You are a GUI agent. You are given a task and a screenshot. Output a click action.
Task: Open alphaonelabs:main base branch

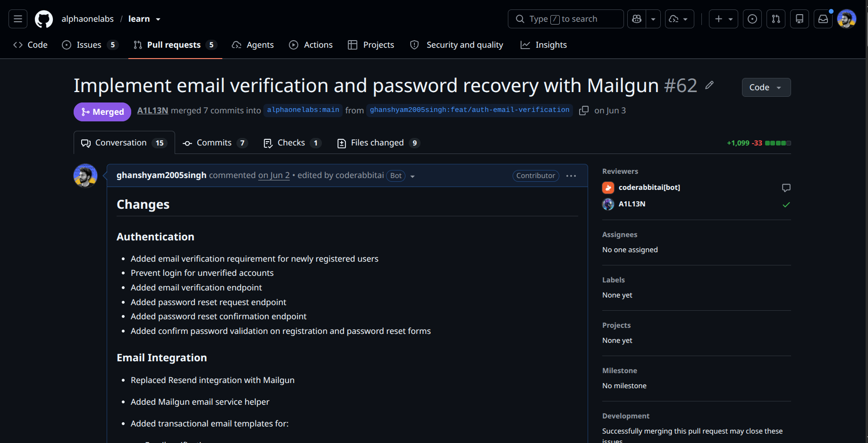tap(303, 110)
